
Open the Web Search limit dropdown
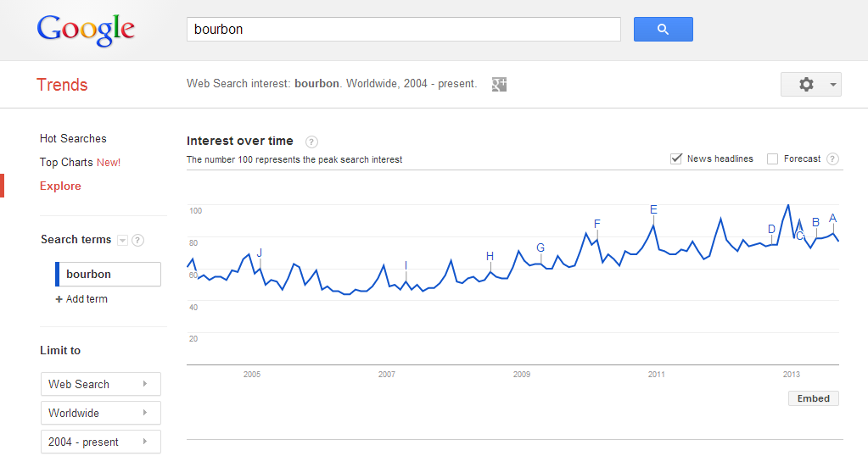[x=101, y=384]
